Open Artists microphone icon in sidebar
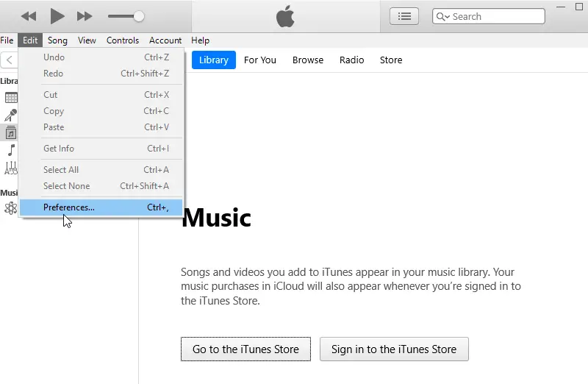Image resolution: width=588 pixels, height=384 pixels. pyautogui.click(x=11, y=115)
